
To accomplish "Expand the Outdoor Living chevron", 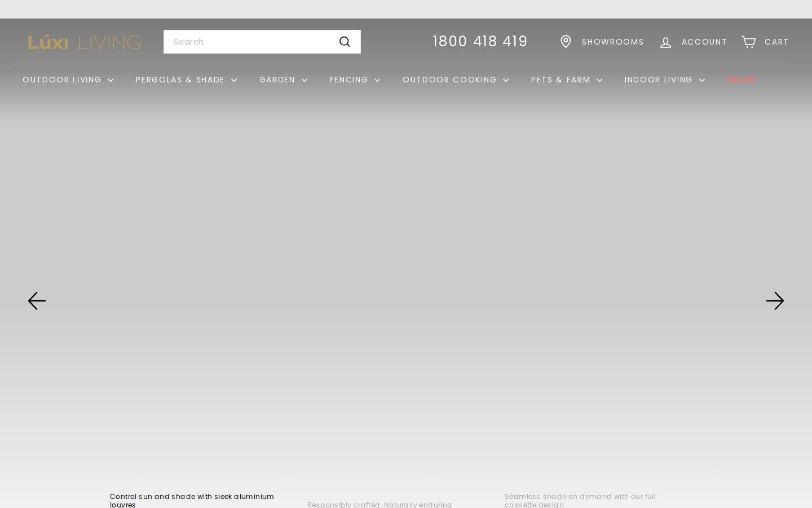I will (x=111, y=80).
